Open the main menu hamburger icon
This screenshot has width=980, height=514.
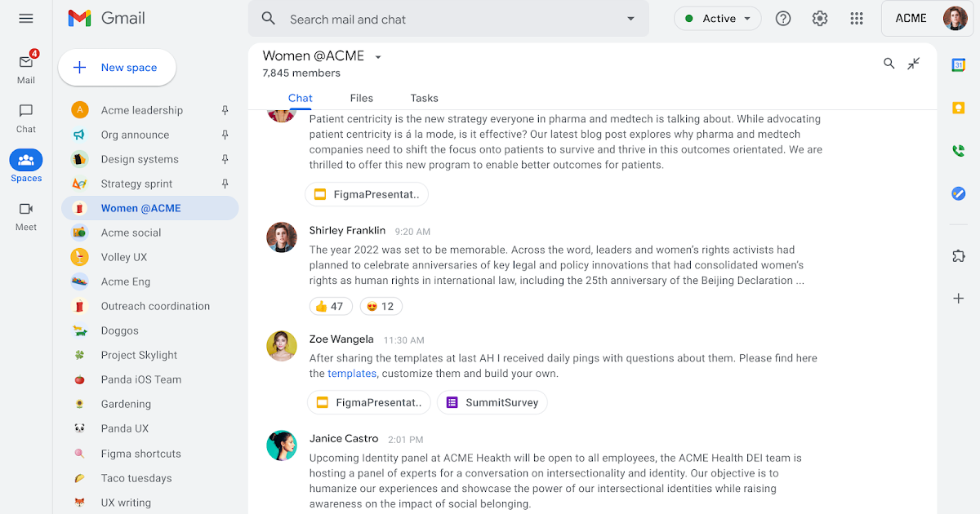click(26, 18)
